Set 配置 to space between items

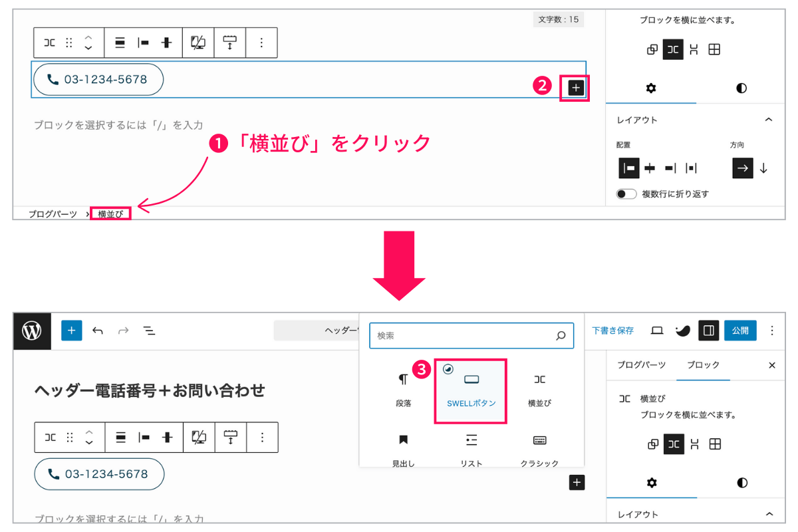691,168
